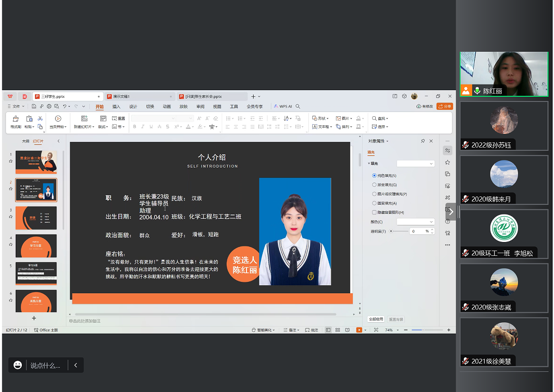
Task: Click the orange 分享 share button
Action: tap(445, 106)
